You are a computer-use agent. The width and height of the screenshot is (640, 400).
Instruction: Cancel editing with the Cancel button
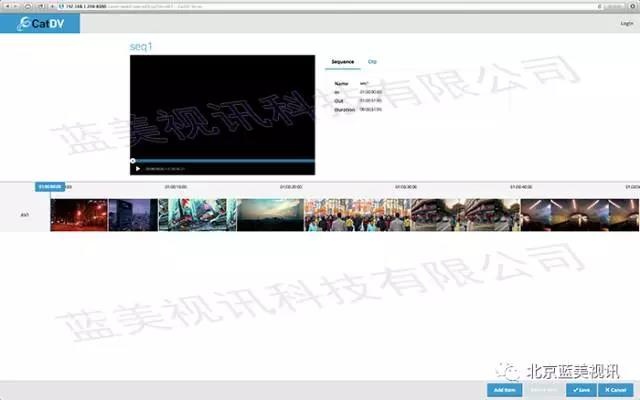coord(616,390)
